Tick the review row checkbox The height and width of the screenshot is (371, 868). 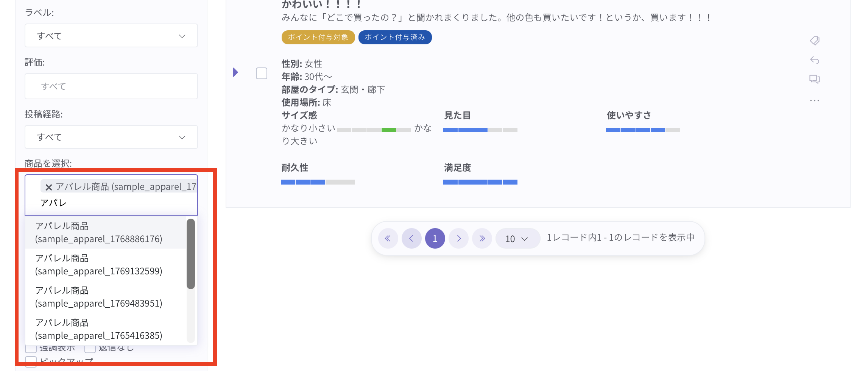pyautogui.click(x=262, y=73)
